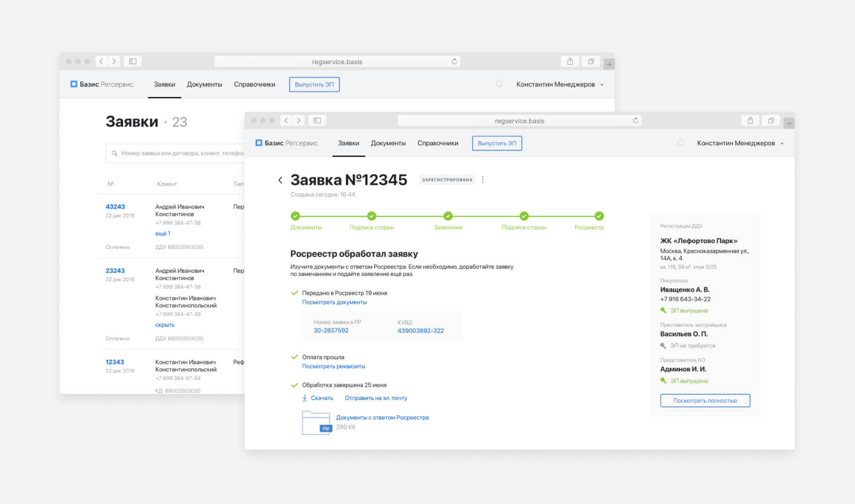Open the three-dot menu beside ЗАРЕГИСТРИРОВАНА

[482, 180]
